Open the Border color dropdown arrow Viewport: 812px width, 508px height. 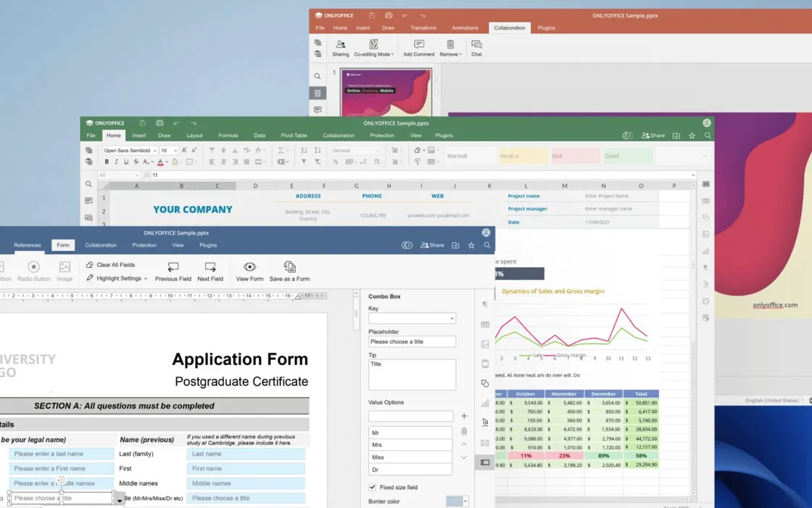(465, 501)
